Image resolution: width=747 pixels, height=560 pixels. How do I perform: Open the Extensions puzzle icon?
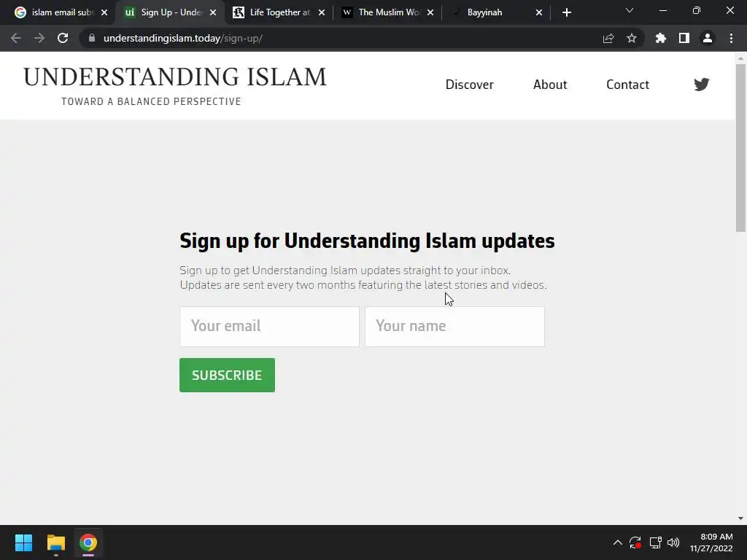661,38
